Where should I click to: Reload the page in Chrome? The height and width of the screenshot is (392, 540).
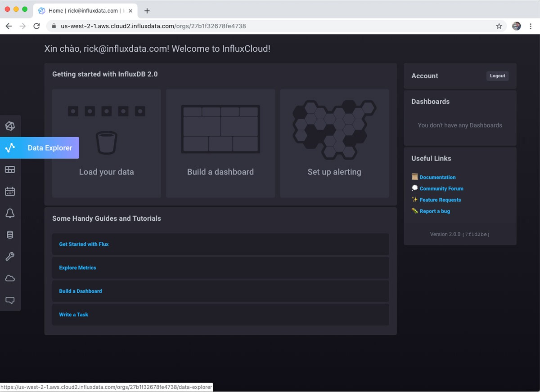pos(37,26)
